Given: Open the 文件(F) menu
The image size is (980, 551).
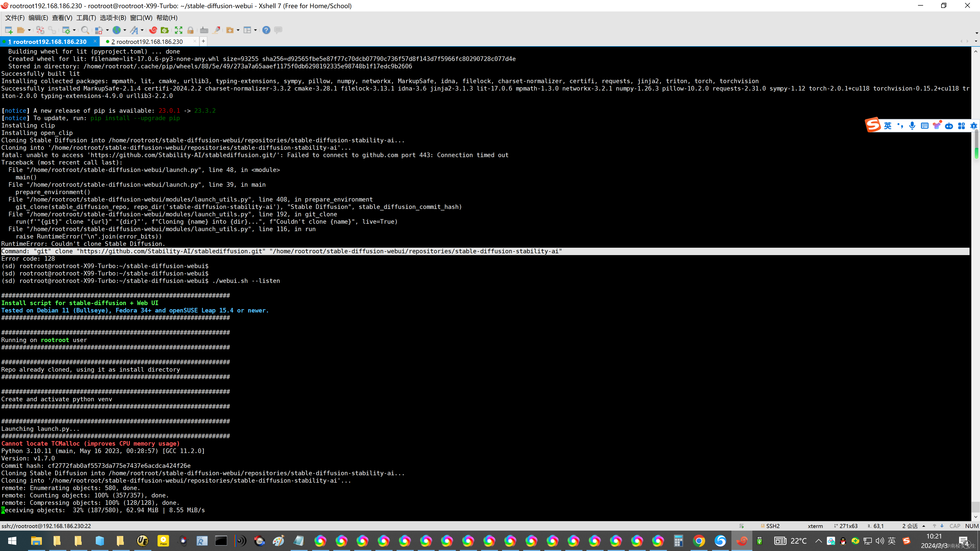Looking at the screenshot, I should point(15,18).
